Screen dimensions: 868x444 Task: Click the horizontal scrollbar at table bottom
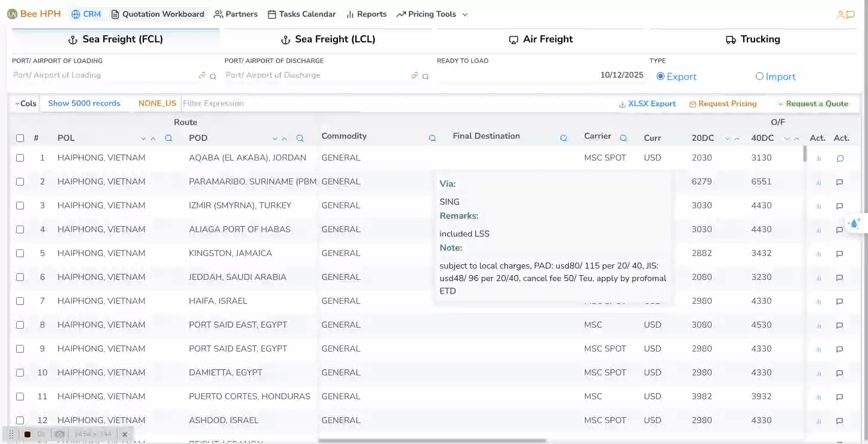pyautogui.click(x=432, y=441)
